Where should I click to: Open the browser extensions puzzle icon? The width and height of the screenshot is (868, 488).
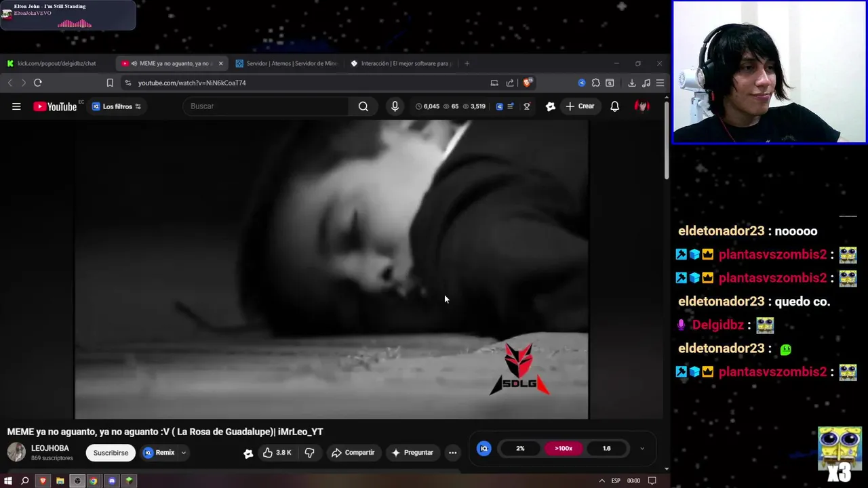point(595,83)
